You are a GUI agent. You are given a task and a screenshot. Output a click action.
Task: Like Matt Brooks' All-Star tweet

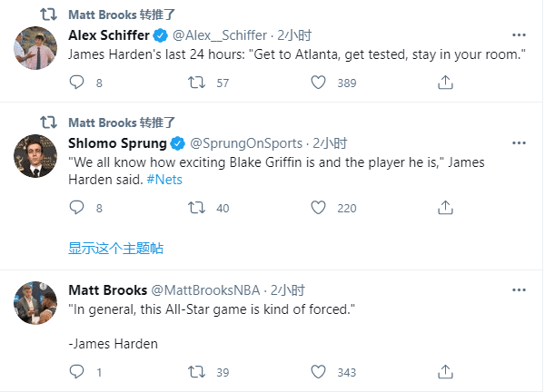point(318,372)
